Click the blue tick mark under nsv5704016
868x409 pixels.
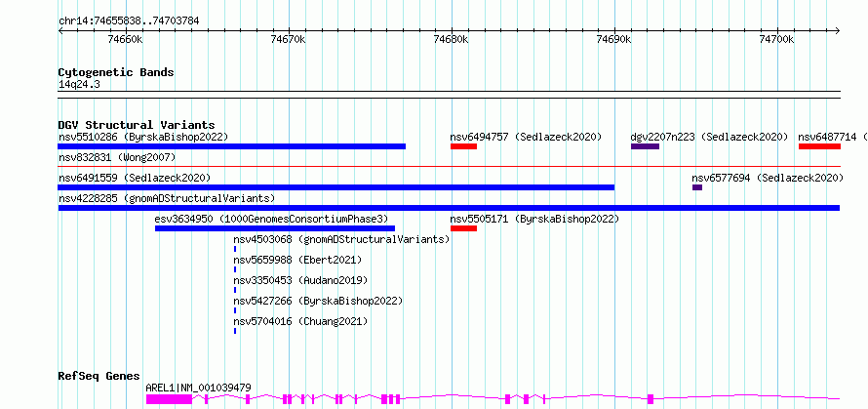pyautogui.click(x=235, y=331)
